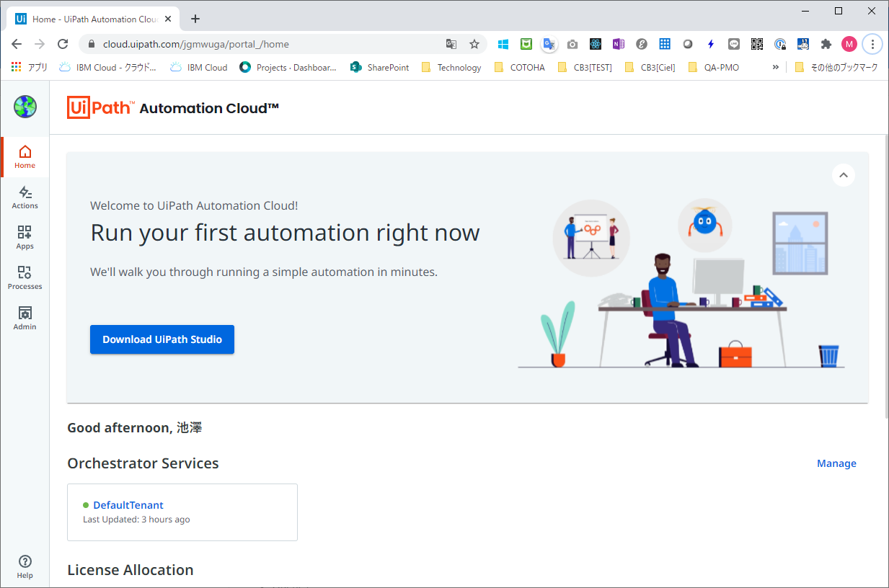
Task: Open the Technology bookmark folder
Action: (x=451, y=67)
